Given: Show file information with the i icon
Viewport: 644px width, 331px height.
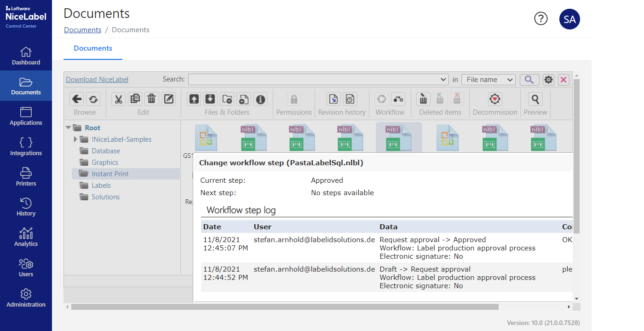Looking at the screenshot, I should [x=260, y=99].
